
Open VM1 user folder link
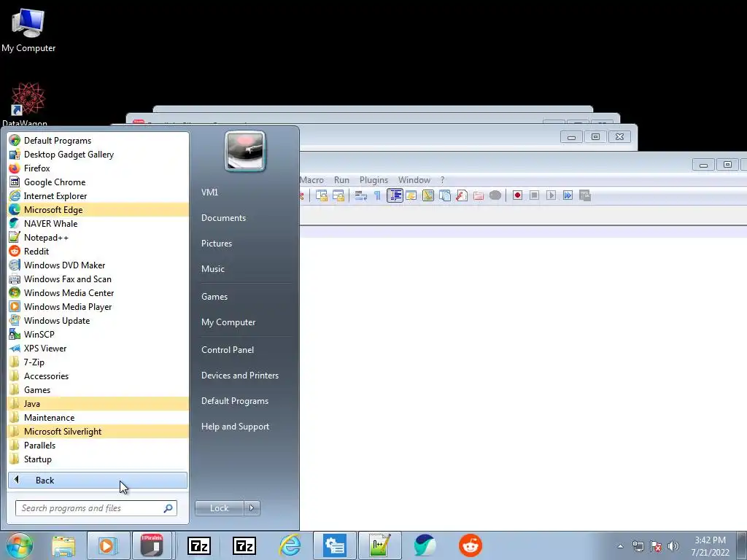pyautogui.click(x=209, y=192)
